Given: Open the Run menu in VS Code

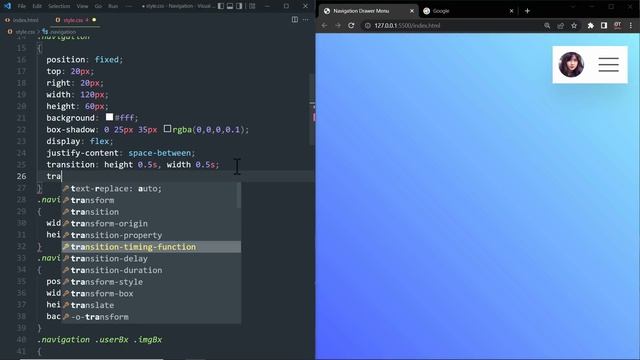Looking at the screenshot, I should click(x=113, y=6).
